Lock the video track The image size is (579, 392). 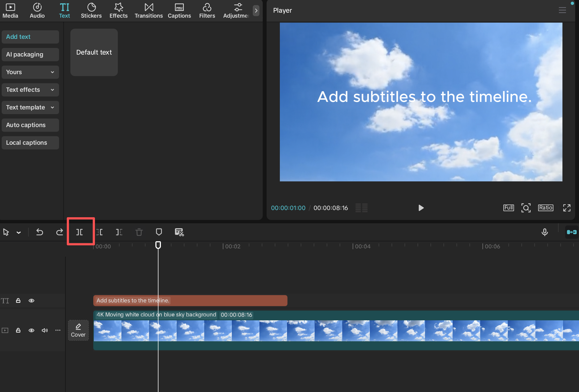click(18, 330)
